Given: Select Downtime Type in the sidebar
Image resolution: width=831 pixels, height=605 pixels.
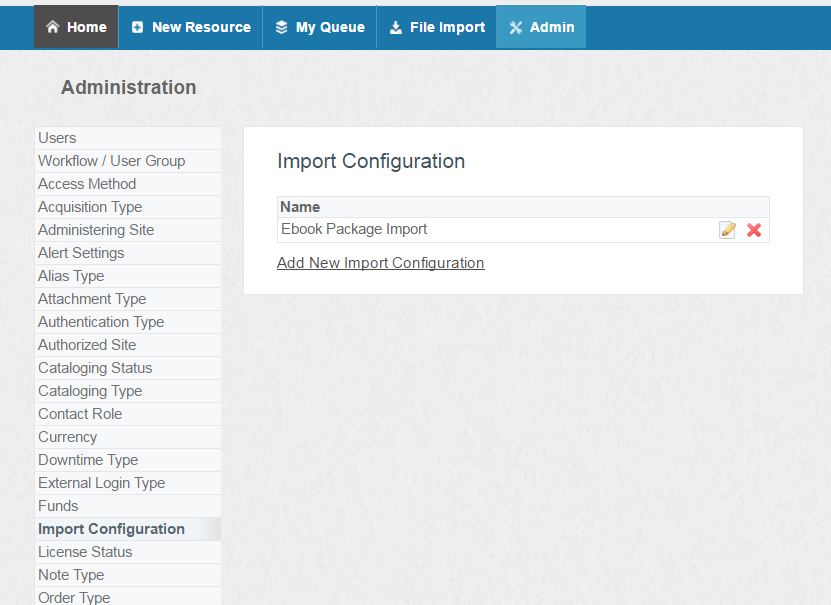Looking at the screenshot, I should point(128,460).
